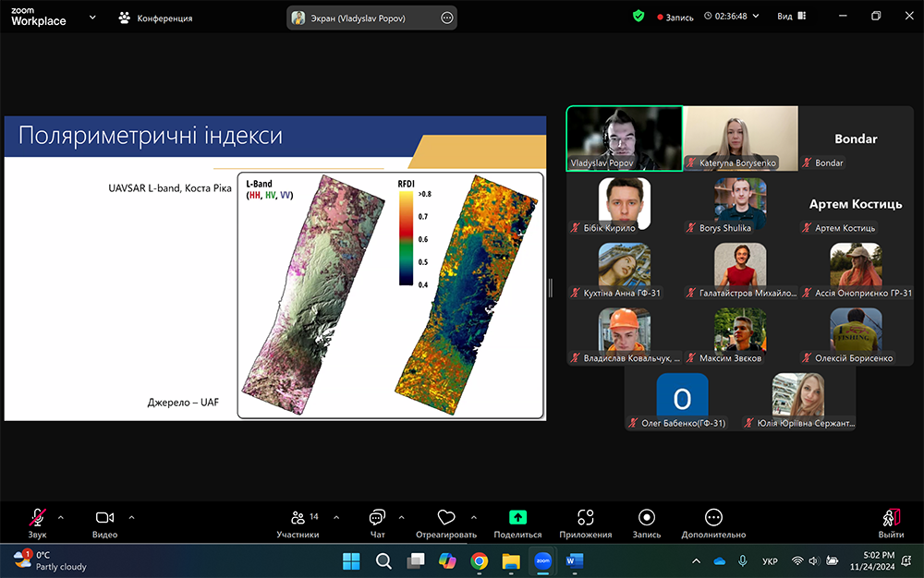924x578 pixels.
Task: Click the panel divider handle beside the slide
Action: click(x=551, y=288)
